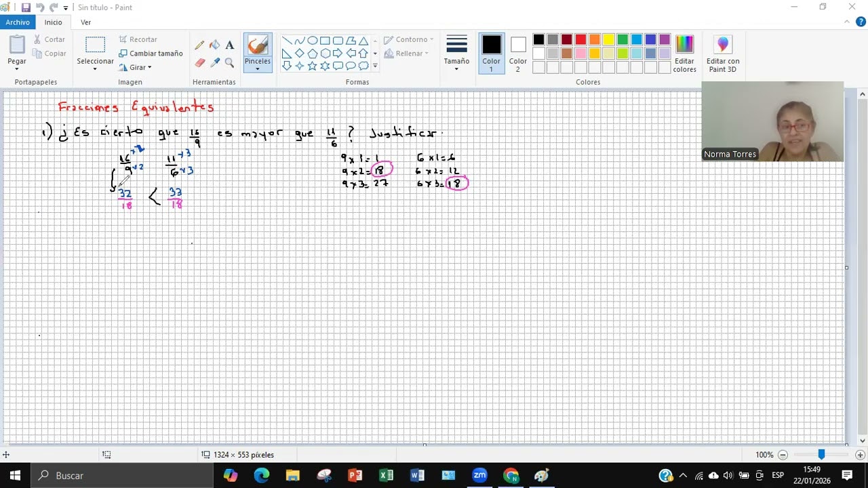
Task: Select the Oval callout shape
Action: pyautogui.click(x=351, y=66)
